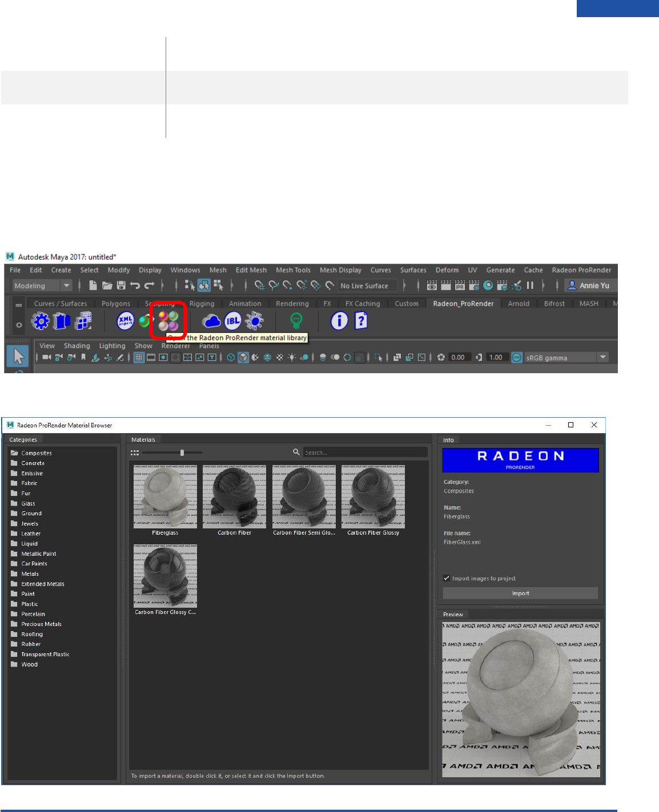
Task: Click the search magnifier icon in Material Browser
Action: pyautogui.click(x=296, y=452)
